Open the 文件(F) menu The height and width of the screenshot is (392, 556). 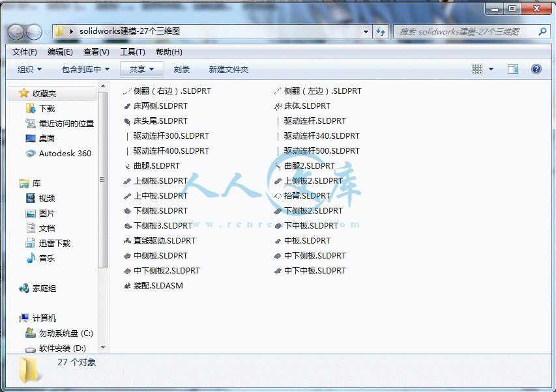(25, 52)
